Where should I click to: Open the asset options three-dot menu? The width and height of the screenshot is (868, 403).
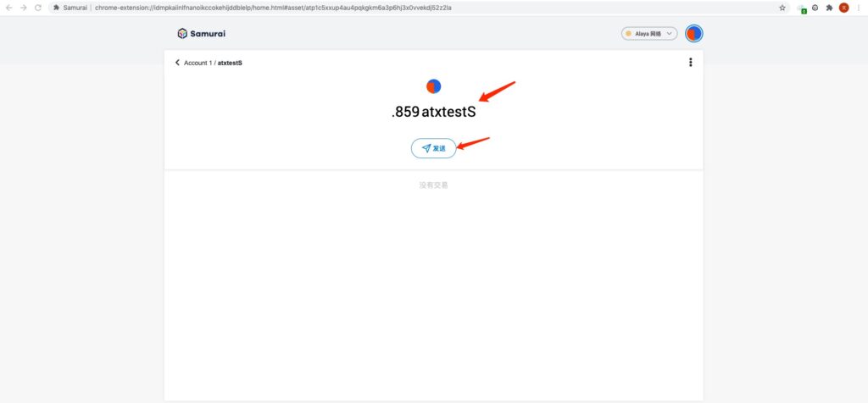(690, 63)
